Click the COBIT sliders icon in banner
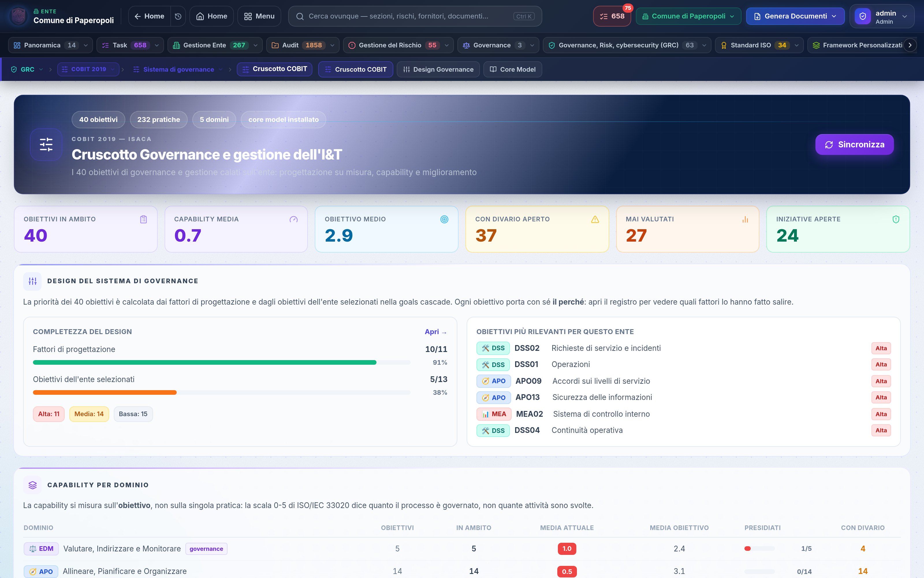Image resolution: width=924 pixels, height=578 pixels. [x=46, y=144]
